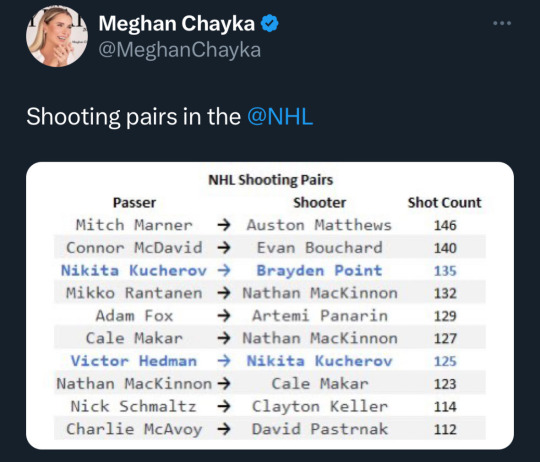Select the Clayton Keller shooter cell
Image resolution: width=540 pixels, height=462 pixels.
pos(320,407)
